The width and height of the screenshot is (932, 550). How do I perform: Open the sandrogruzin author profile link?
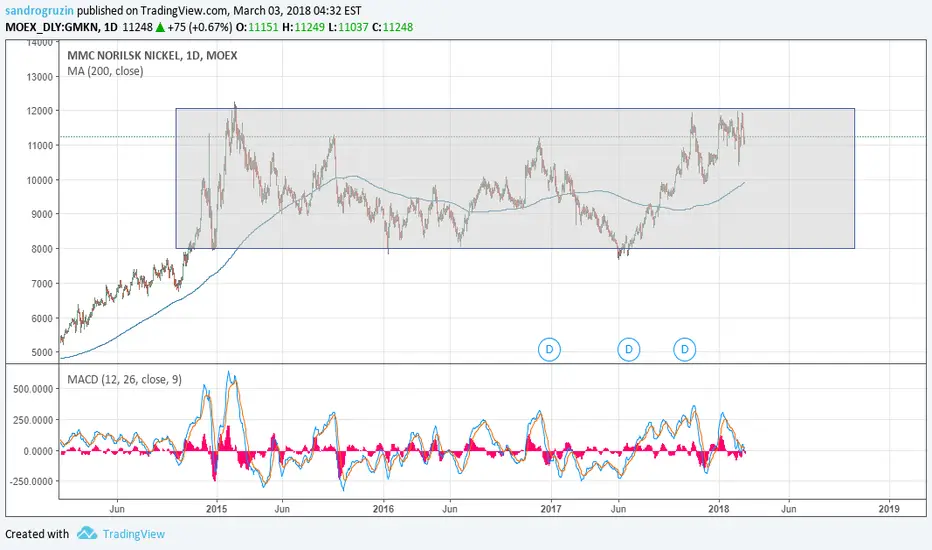coord(40,10)
